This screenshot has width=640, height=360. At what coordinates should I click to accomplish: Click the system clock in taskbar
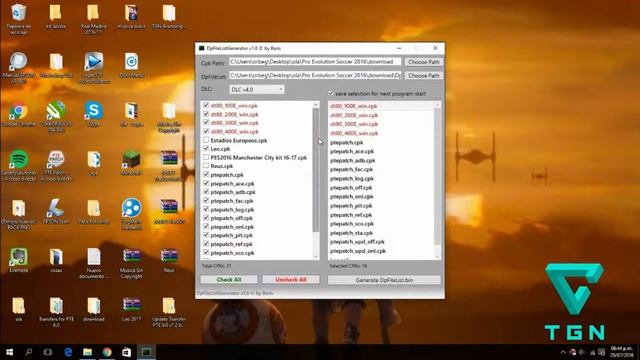coord(621,352)
